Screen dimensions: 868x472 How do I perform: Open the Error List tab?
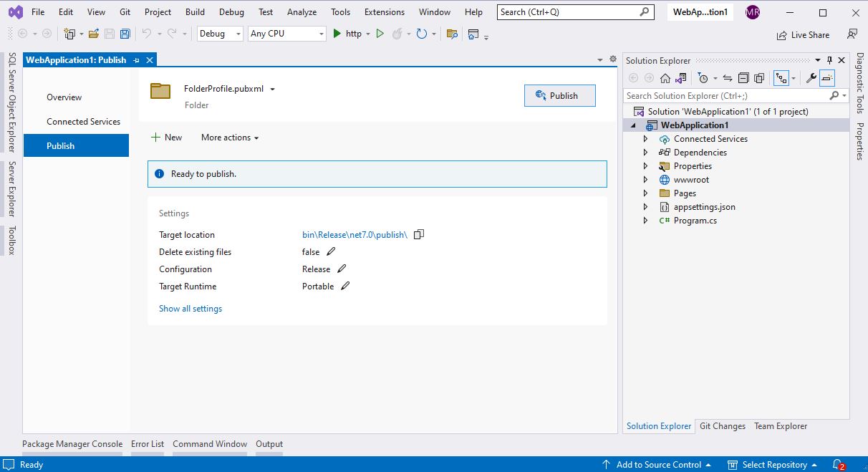148,444
